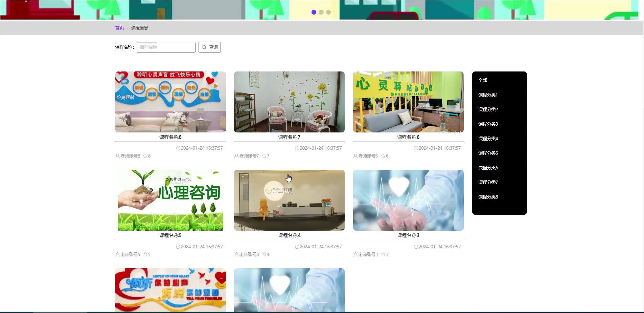Click the clock icon on 课程名称6 card
Image resolution: width=644 pixels, height=313 pixels.
tap(416, 148)
